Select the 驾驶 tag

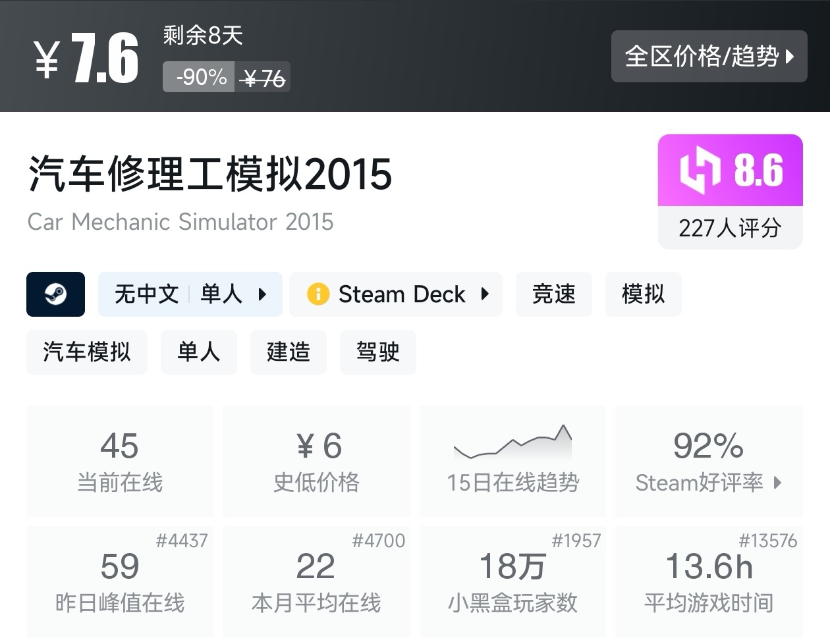(x=377, y=352)
